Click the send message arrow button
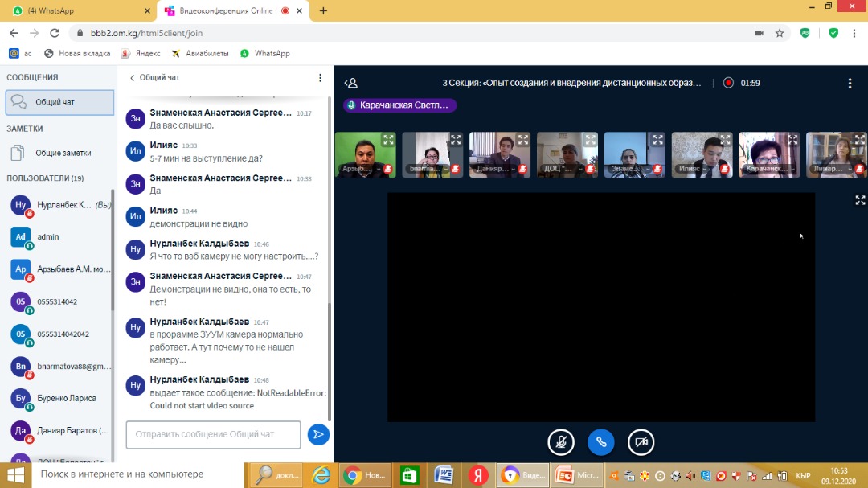The image size is (868, 488). click(x=318, y=434)
